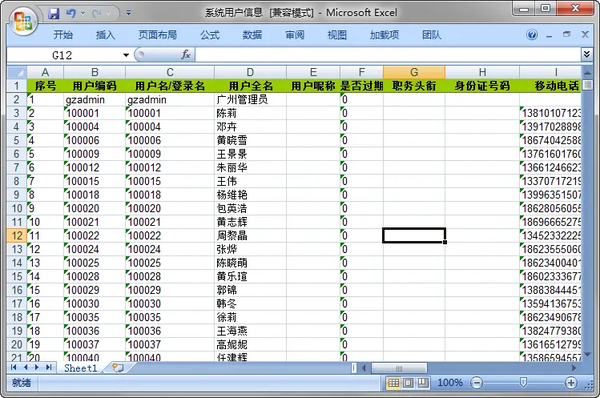Zoom out with the minus icon

476,382
